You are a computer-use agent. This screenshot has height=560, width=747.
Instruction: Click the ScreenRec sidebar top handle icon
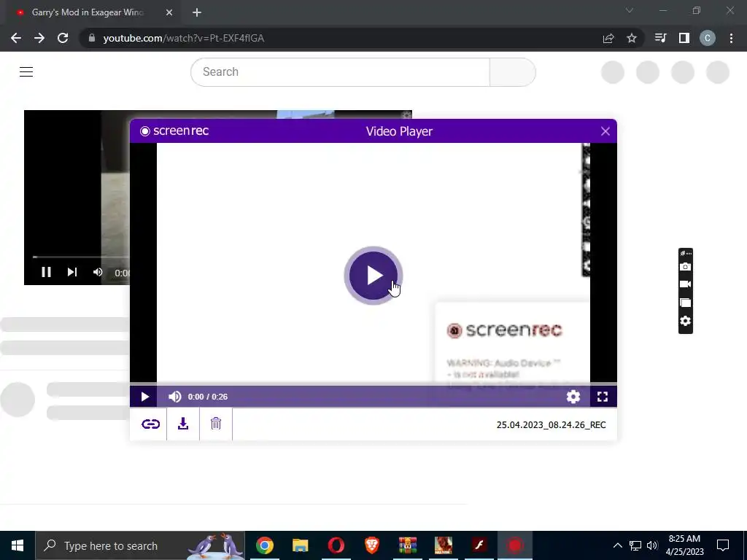685,253
